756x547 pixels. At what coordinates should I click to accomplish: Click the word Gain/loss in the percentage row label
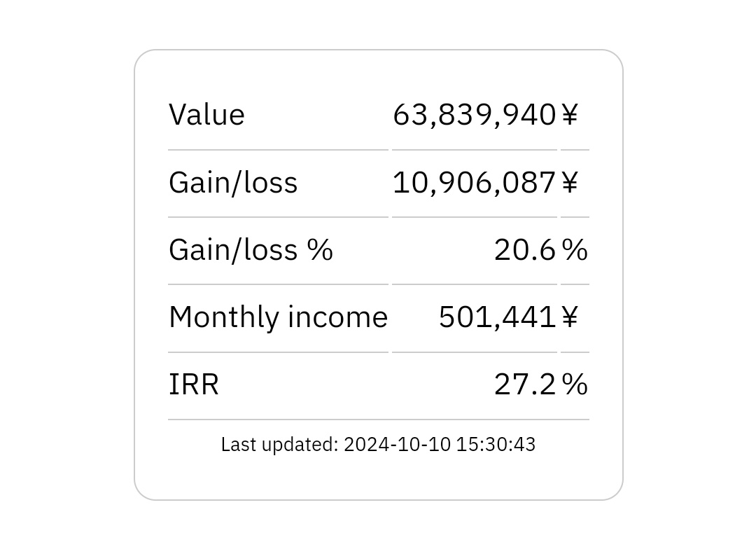233,250
